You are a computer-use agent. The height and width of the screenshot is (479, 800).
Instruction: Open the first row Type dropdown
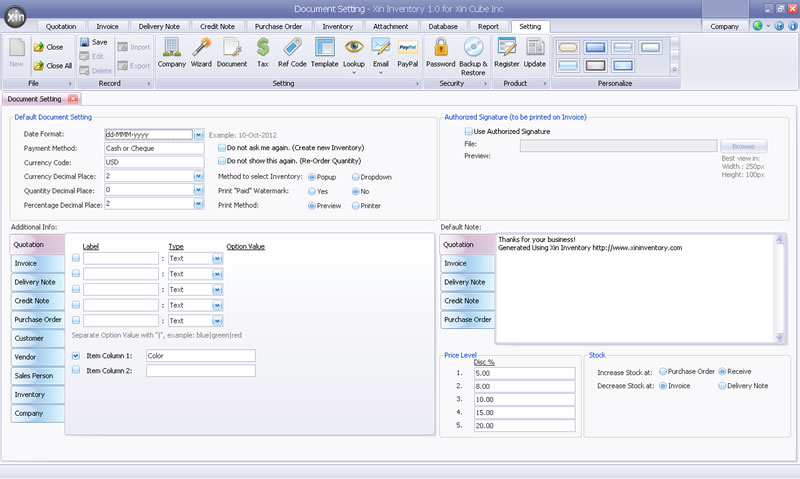[217, 259]
